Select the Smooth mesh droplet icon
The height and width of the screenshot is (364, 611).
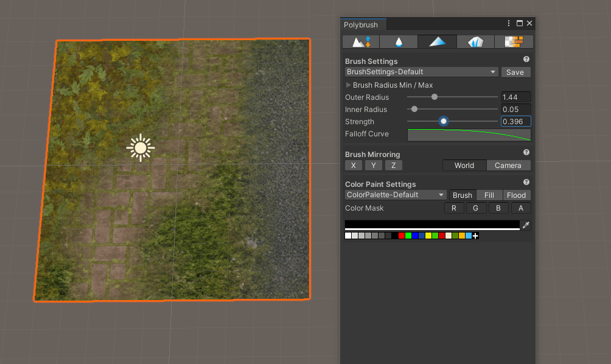click(x=399, y=42)
